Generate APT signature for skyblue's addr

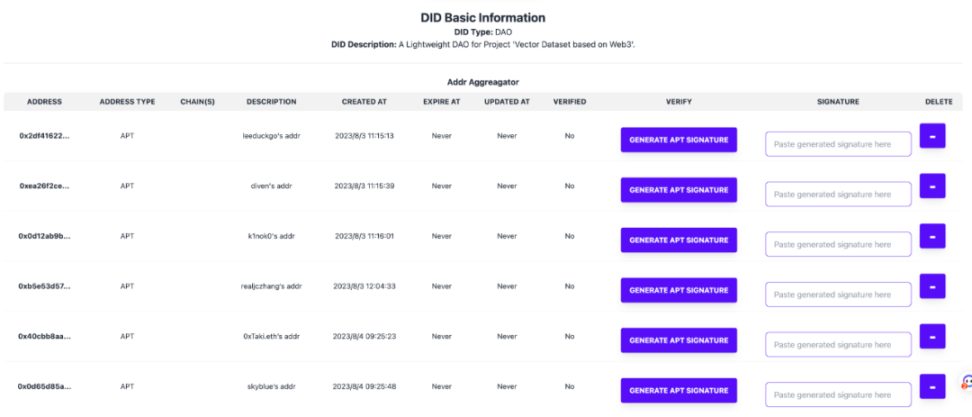click(678, 390)
